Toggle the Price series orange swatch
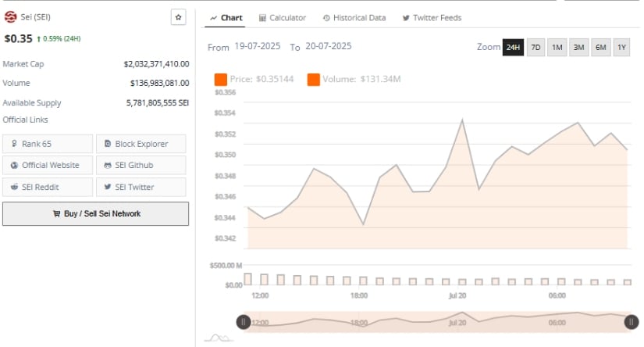Viewport: 644px width, 347px height. pos(221,80)
